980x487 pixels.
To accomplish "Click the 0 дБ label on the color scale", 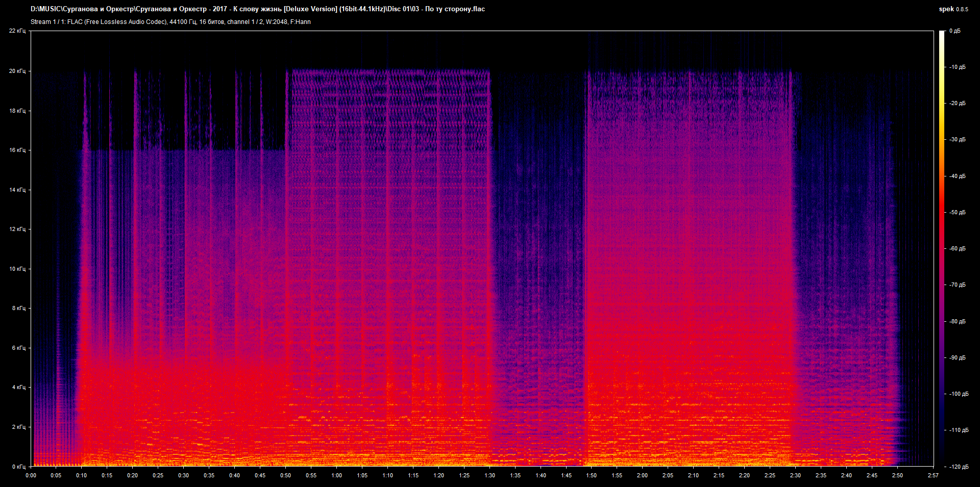I will (x=954, y=31).
